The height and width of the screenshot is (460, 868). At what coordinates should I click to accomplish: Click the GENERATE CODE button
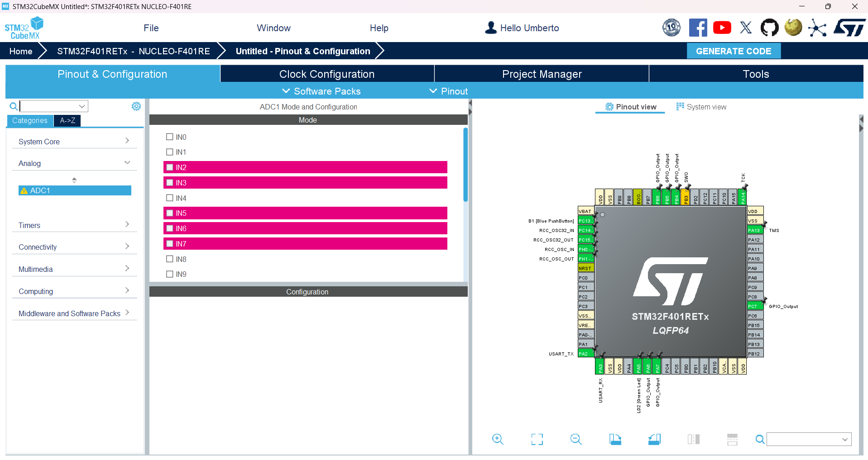[734, 51]
